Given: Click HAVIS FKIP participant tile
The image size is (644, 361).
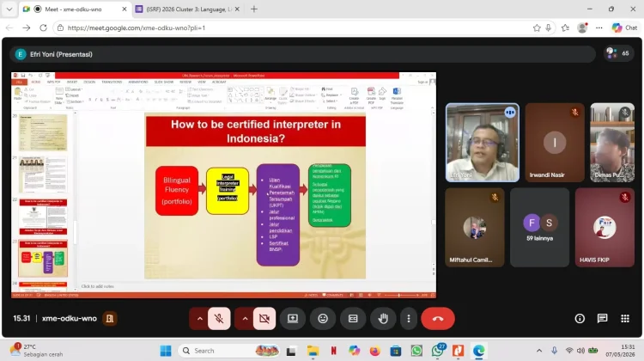Looking at the screenshot, I should coord(605,228).
